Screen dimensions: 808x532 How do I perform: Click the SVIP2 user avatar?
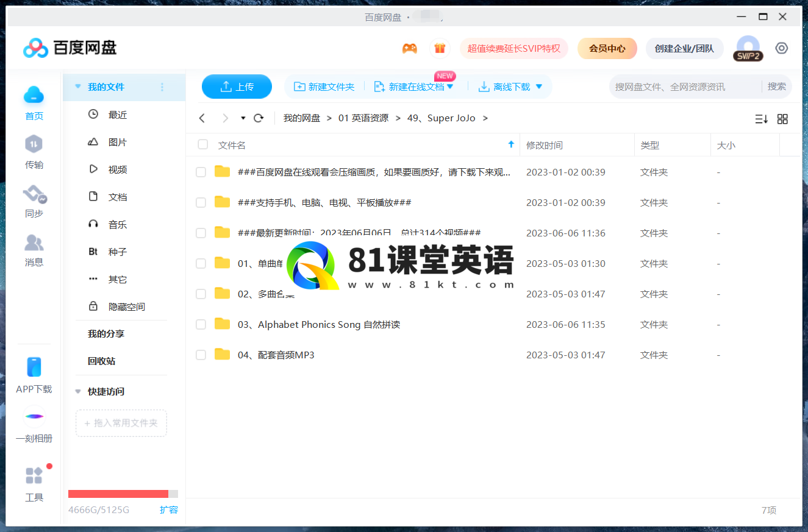(748, 48)
